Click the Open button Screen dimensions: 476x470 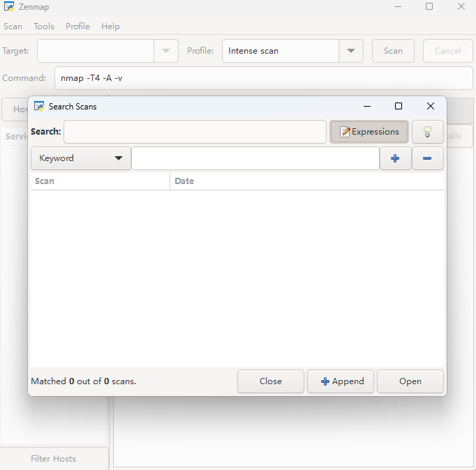(x=410, y=381)
